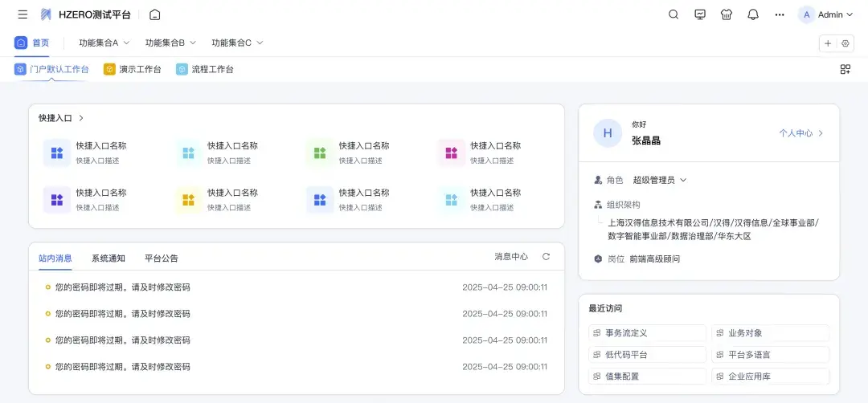Switch to the 平台公告 tab
The width and height of the screenshot is (868, 403).
click(x=162, y=258)
